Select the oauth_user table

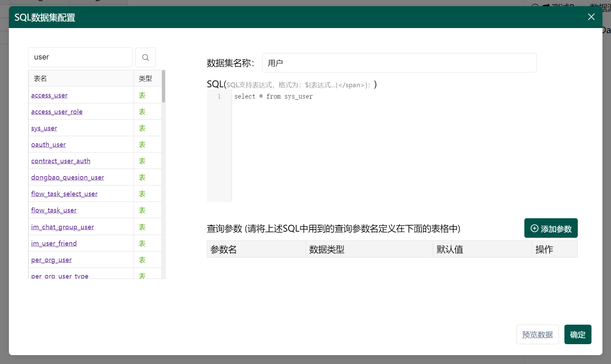(48, 144)
